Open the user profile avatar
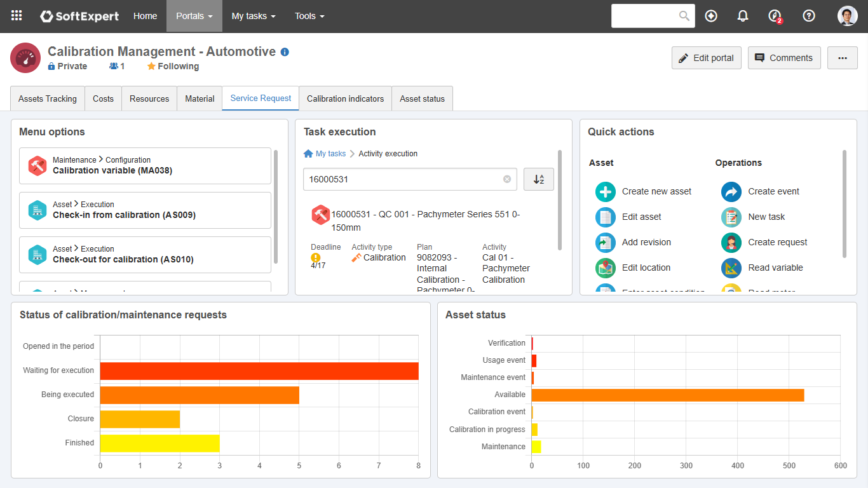The width and height of the screenshot is (868, 488). 848,16
